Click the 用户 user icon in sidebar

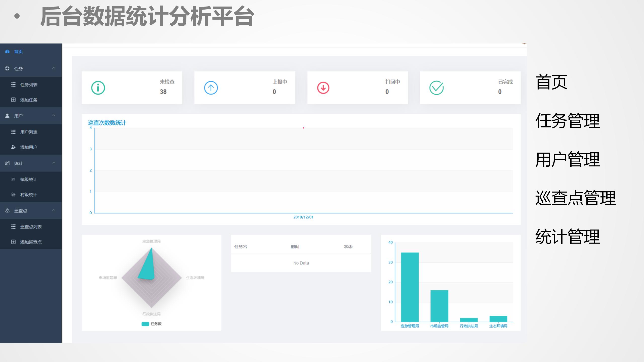(7, 115)
